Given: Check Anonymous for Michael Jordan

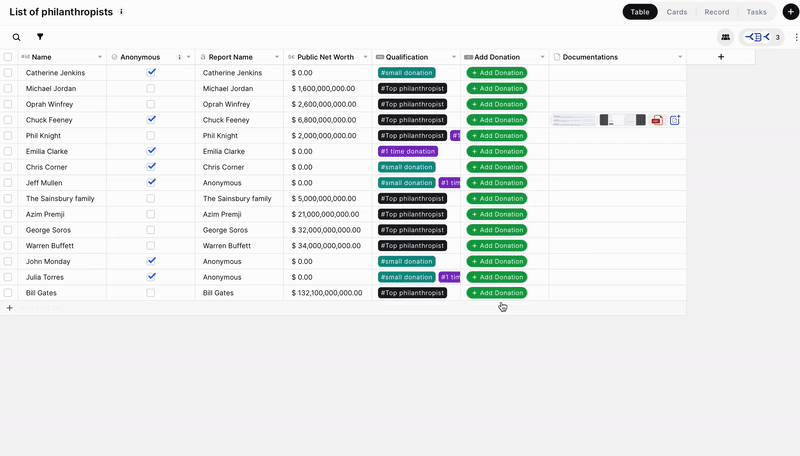Looking at the screenshot, I should coord(151,88).
